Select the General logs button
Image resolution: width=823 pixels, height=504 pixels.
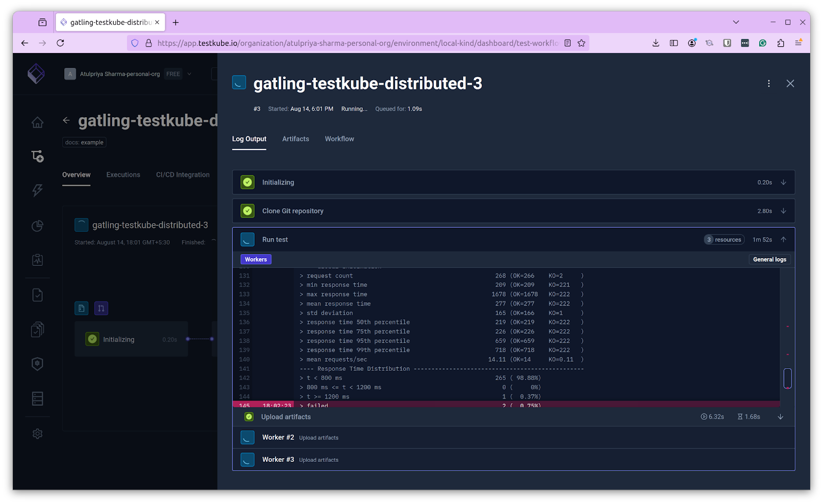[770, 260]
